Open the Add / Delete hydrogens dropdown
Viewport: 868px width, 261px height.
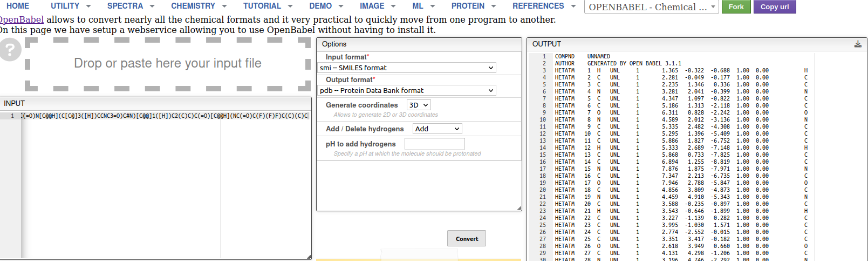tap(438, 129)
